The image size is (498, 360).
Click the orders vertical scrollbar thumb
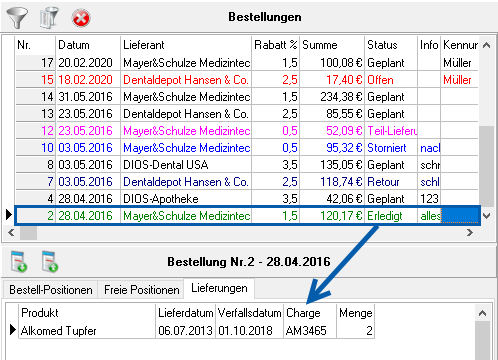click(x=486, y=166)
